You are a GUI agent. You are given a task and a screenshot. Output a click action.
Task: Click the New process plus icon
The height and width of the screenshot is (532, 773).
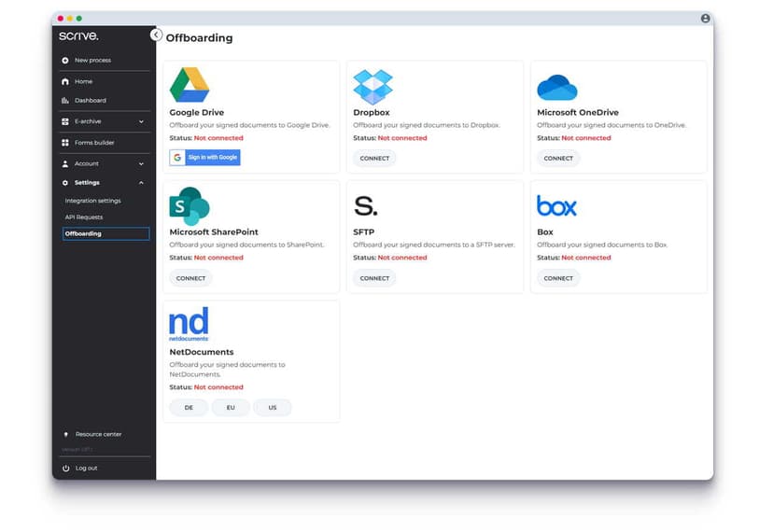tap(65, 60)
